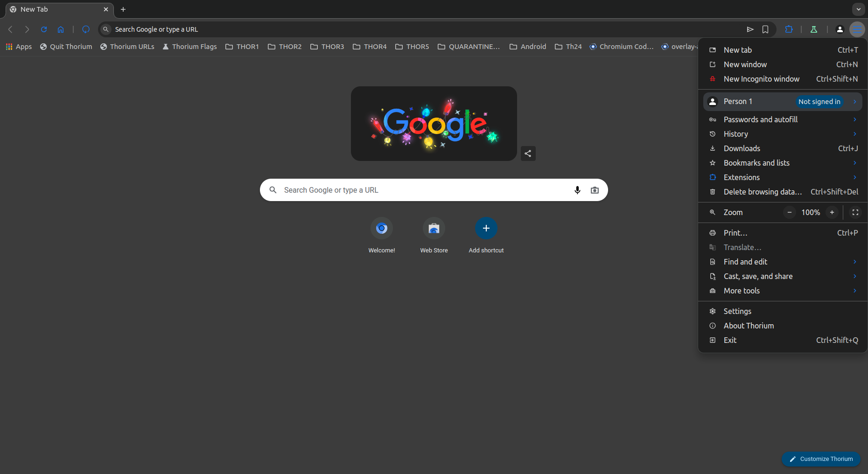Screen dimensions: 868x474
Task: Click the send arrow icon in the address bar
Action: point(750,29)
